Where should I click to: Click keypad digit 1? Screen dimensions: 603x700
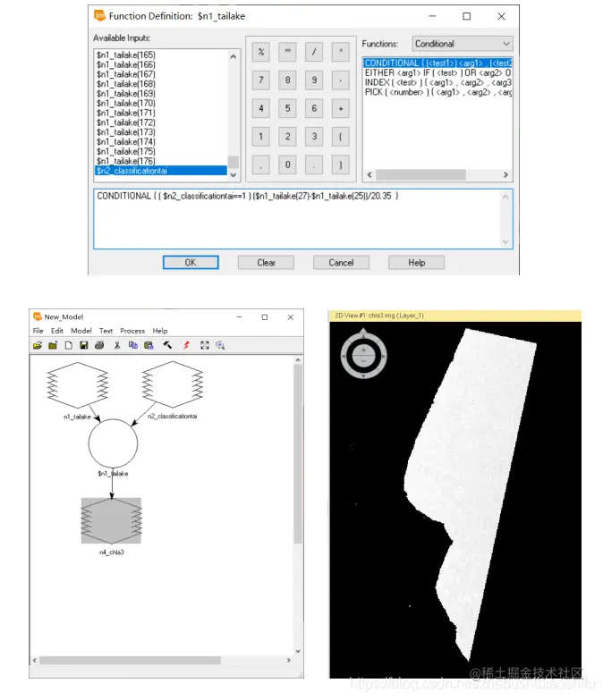click(261, 137)
